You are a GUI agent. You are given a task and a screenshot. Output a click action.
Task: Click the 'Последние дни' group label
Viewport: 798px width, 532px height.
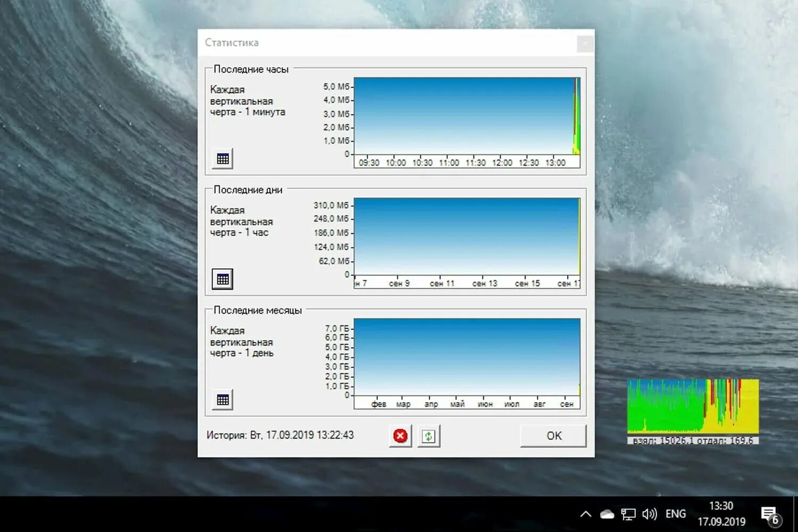pos(248,190)
